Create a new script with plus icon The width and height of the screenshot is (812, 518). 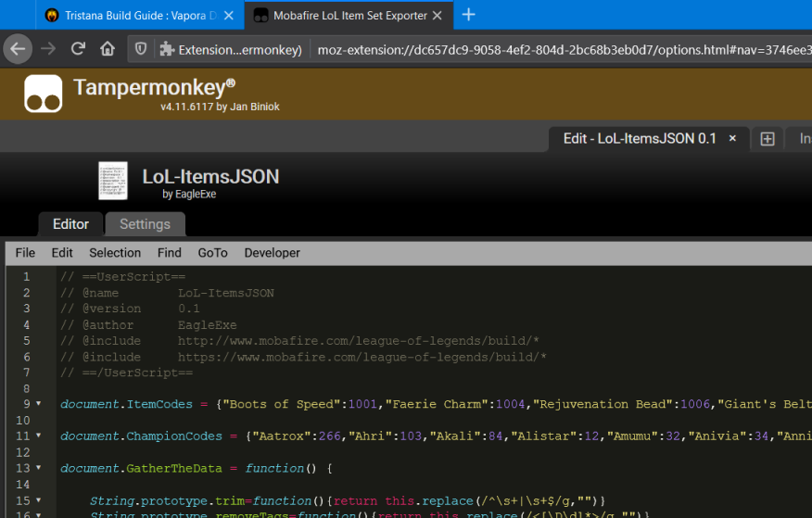coord(767,139)
